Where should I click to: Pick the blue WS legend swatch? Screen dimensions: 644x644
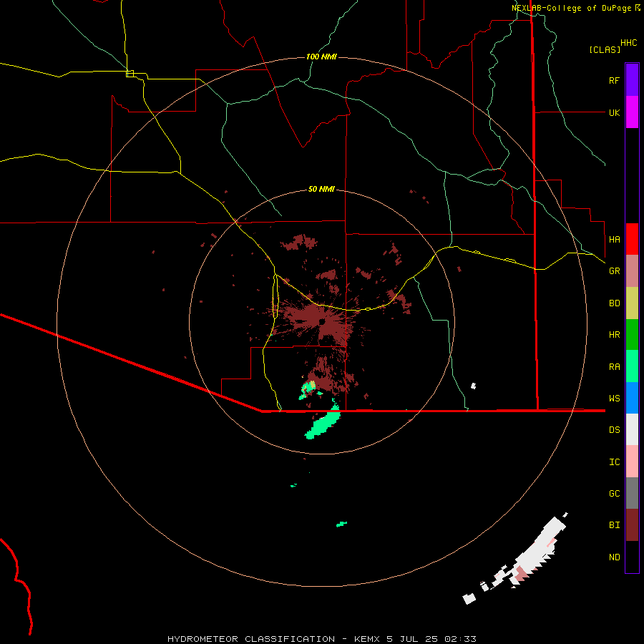(x=632, y=398)
